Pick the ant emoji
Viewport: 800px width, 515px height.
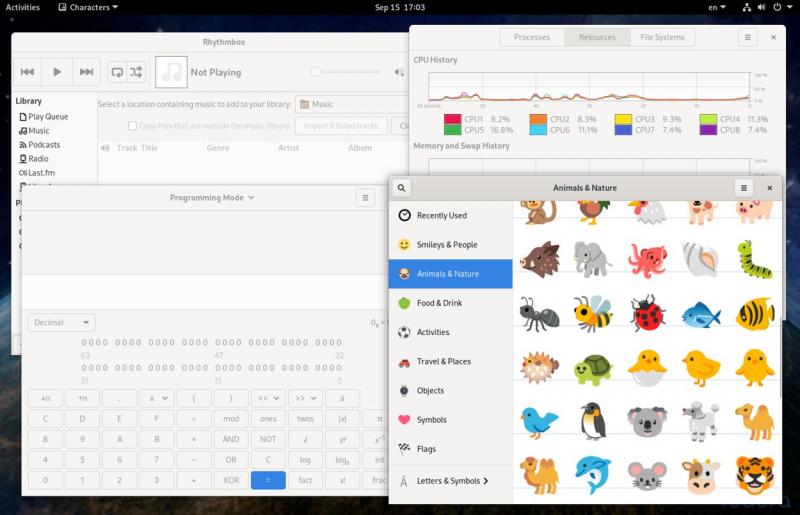coord(539,313)
